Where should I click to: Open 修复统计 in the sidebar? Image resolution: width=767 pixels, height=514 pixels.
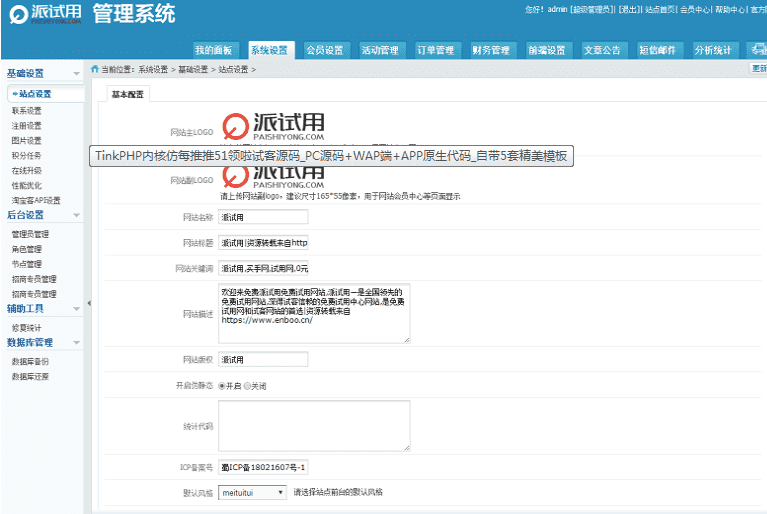pyautogui.click(x=27, y=328)
